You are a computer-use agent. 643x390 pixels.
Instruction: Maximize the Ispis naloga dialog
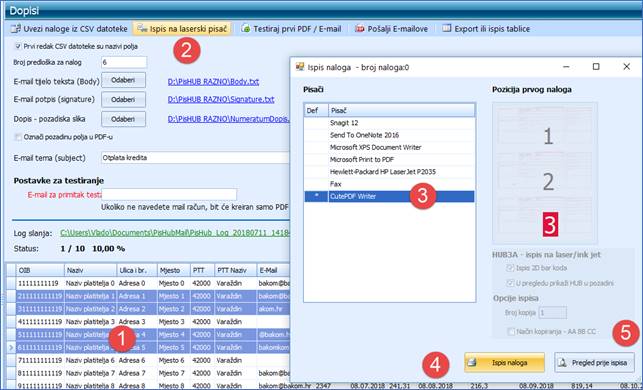[x=596, y=66]
